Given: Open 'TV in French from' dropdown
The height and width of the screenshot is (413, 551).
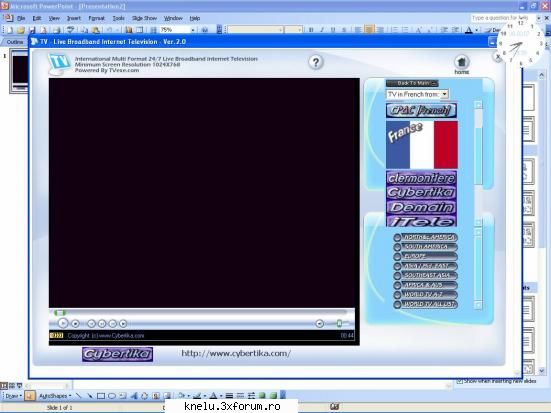Looking at the screenshot, I should pyautogui.click(x=417, y=94).
